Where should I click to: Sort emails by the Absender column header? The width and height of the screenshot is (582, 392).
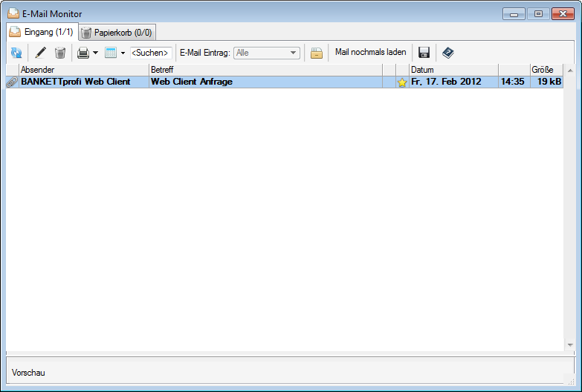point(84,70)
